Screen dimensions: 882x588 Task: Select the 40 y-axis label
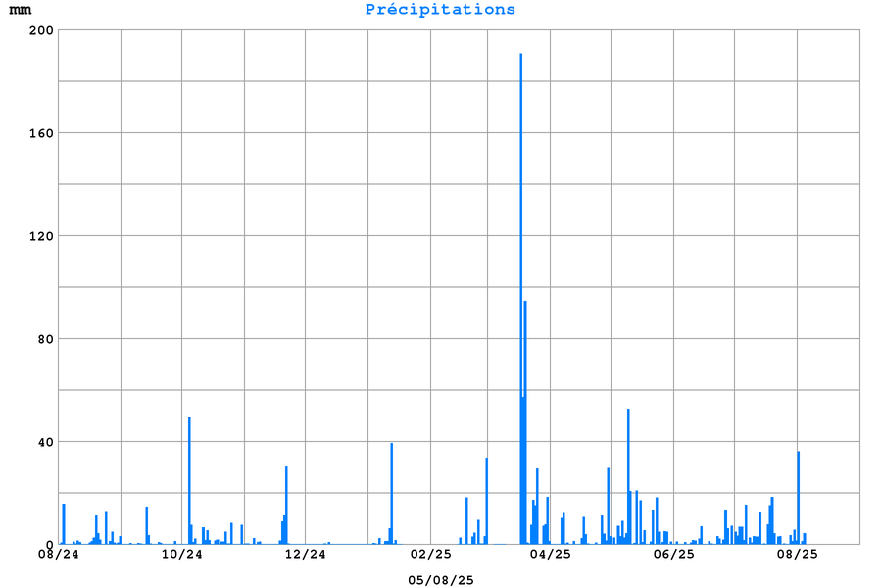pos(46,442)
